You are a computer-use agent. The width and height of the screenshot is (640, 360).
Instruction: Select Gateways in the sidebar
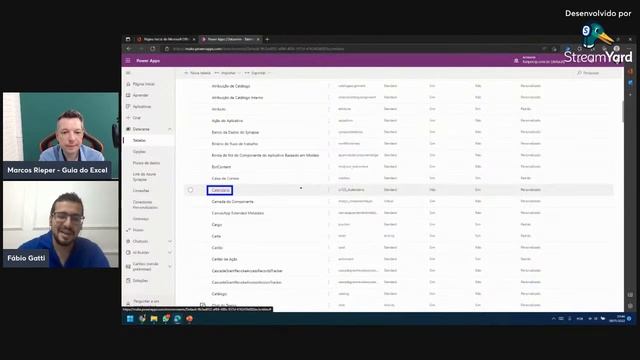(x=141, y=219)
